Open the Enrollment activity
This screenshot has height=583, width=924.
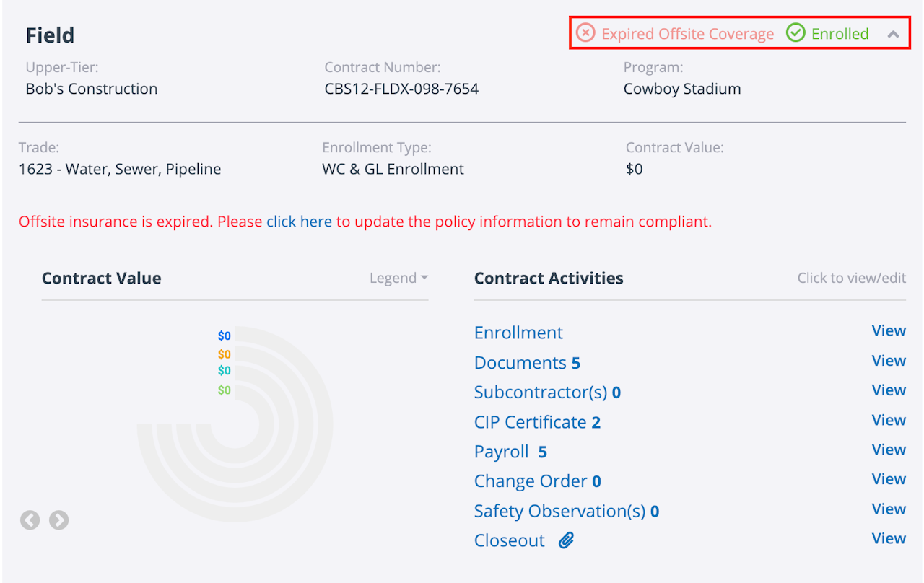click(518, 333)
